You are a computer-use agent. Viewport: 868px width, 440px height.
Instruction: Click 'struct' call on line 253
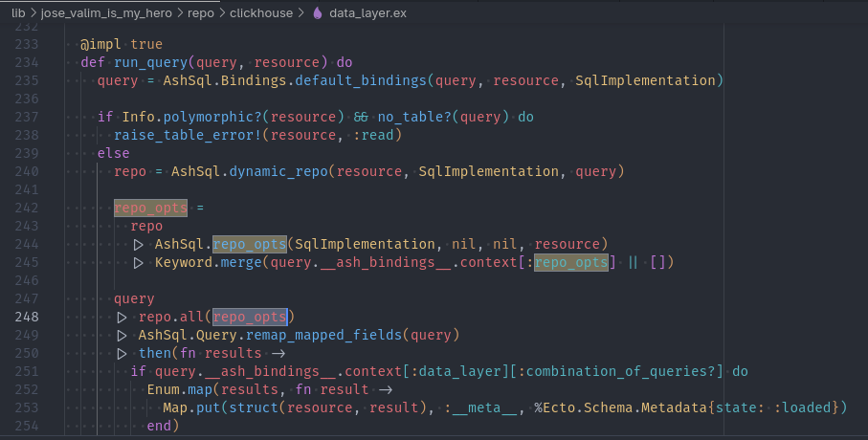[254, 407]
